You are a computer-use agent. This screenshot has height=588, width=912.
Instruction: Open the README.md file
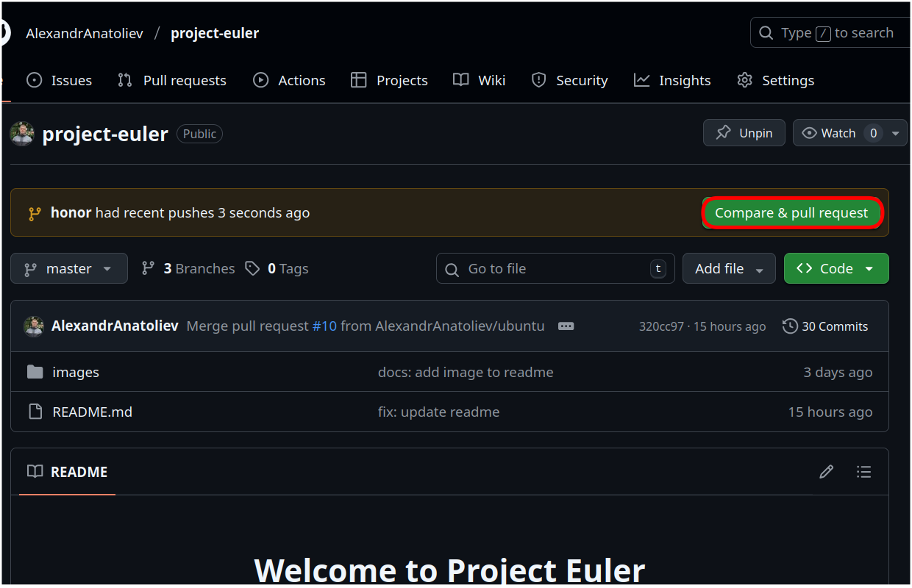click(92, 412)
